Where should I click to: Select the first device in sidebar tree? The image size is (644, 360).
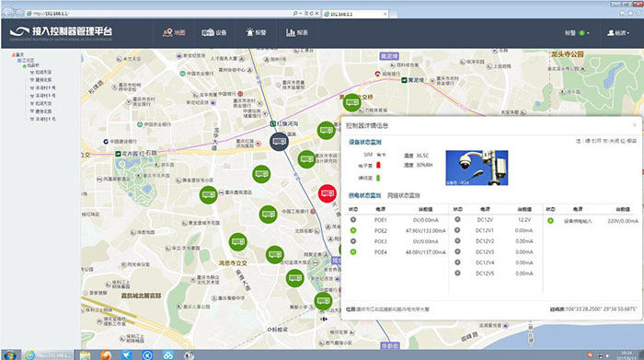click(40, 73)
